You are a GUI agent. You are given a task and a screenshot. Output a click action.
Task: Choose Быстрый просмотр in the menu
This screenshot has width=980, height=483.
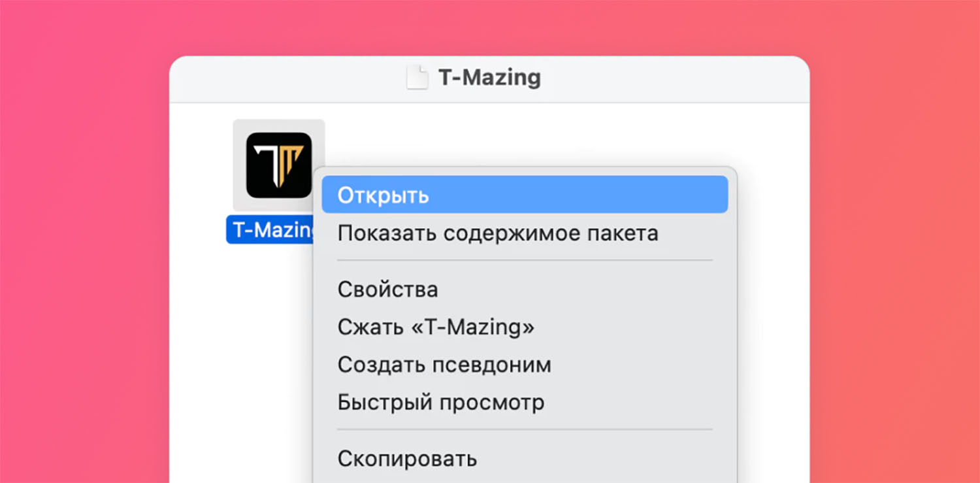pos(441,402)
